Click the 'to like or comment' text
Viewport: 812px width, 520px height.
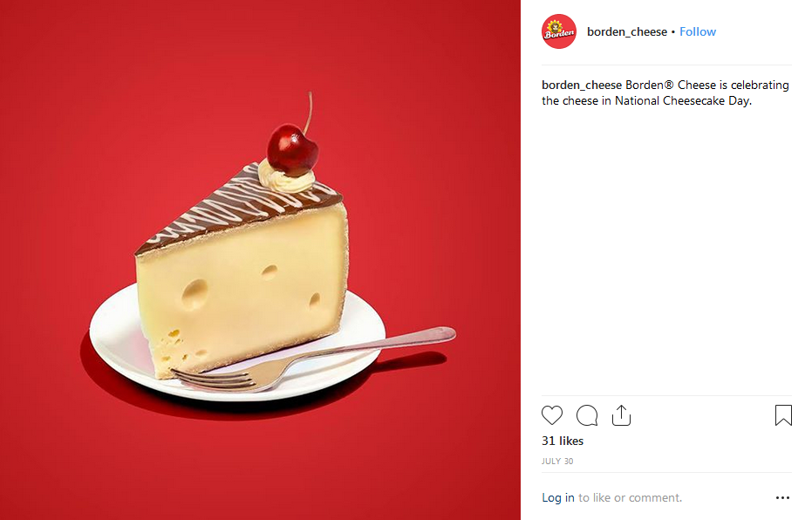pos(630,497)
